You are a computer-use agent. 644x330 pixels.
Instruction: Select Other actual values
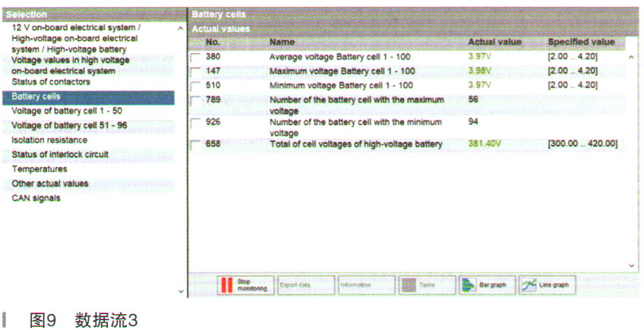click(49, 184)
